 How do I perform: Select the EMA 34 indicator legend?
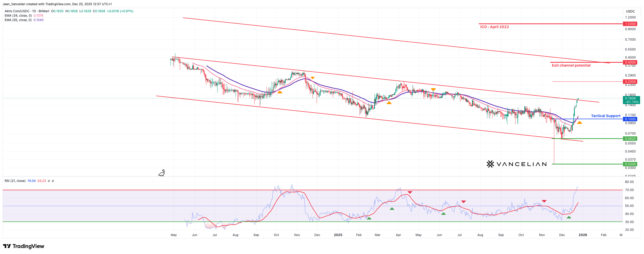pos(18,16)
